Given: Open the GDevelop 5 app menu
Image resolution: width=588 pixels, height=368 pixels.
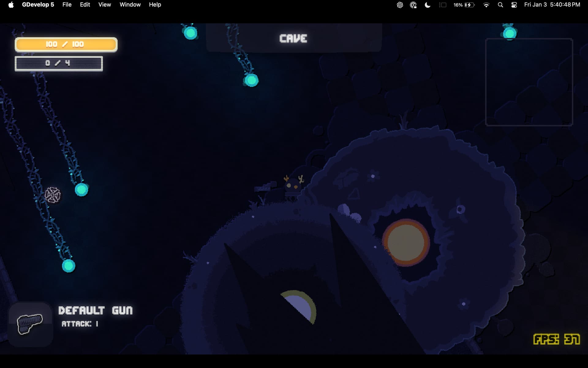Looking at the screenshot, I should tap(38, 5).
